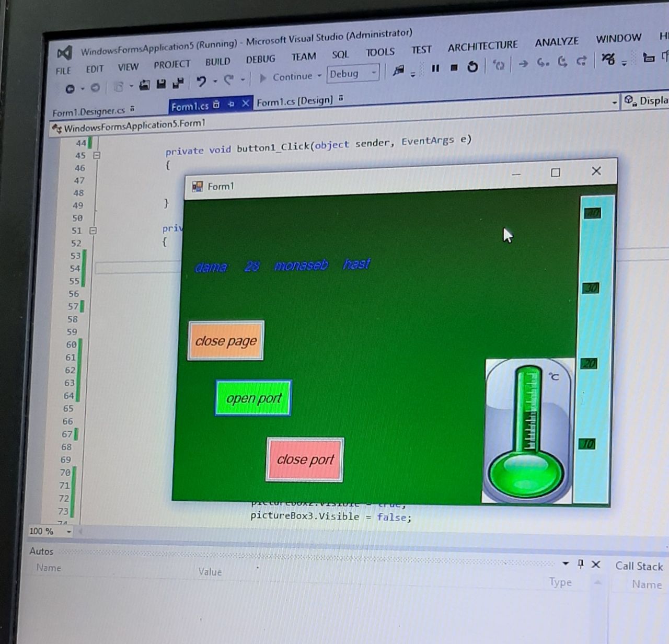Image resolution: width=669 pixels, height=644 pixels.
Task: Open the Undo history dropdown arrow
Action: click(x=215, y=80)
